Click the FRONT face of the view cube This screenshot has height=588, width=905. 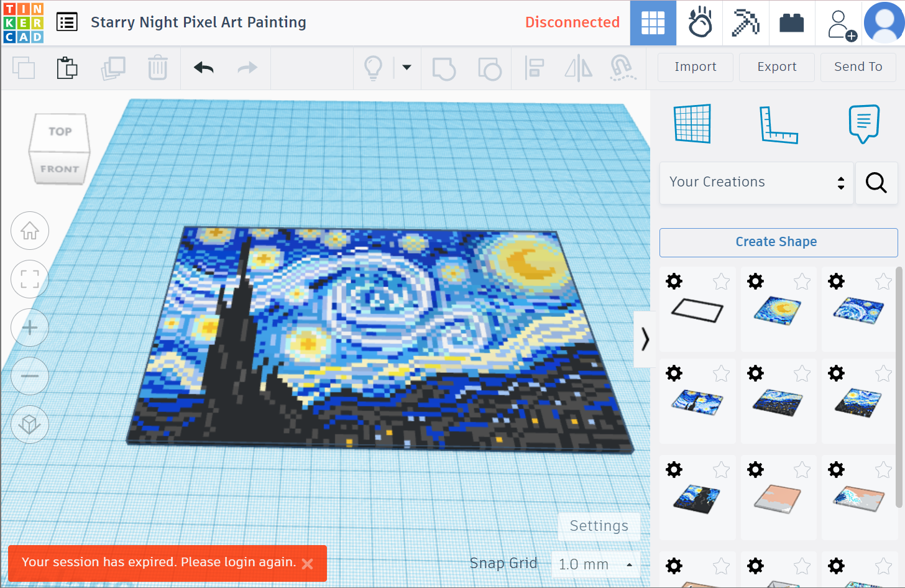tap(60, 168)
